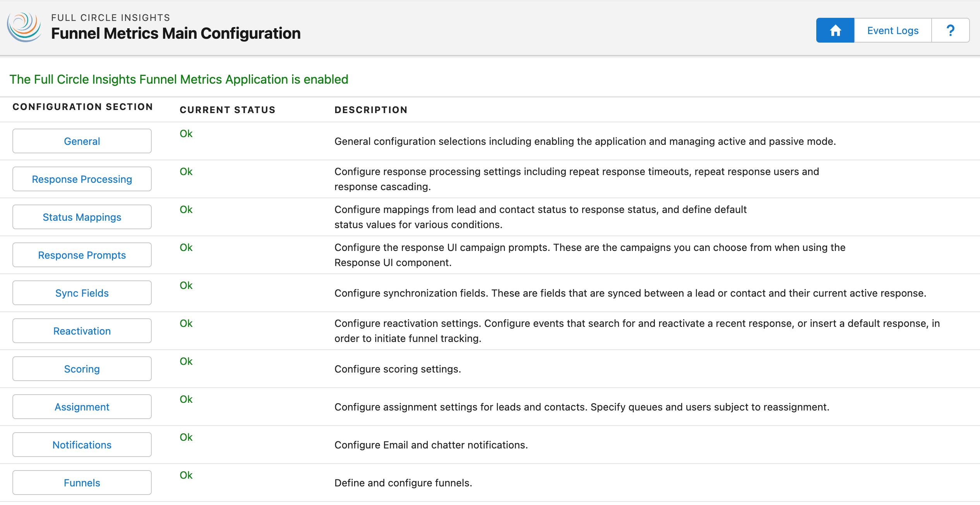Open Response Processing settings

pos(82,179)
